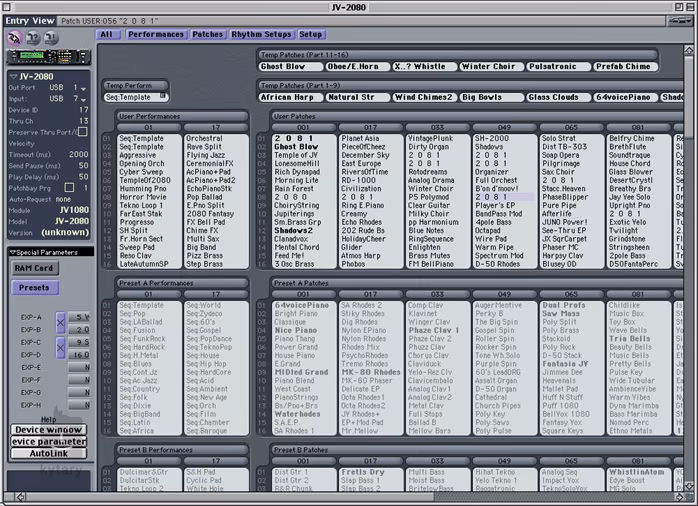698x506 pixels.
Task: Open the EXP-E expansion board dropdown
Action: (x=79, y=367)
